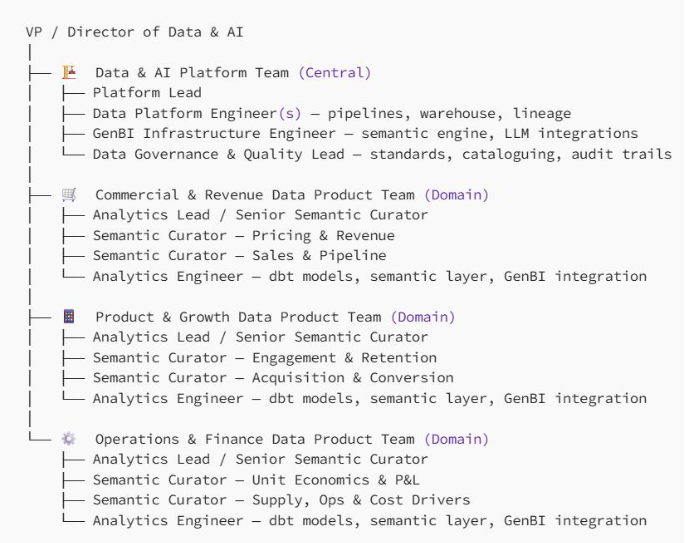Select Semantic Curator – Engagement & Retention
This screenshot has width=686, height=543.
click(x=265, y=357)
